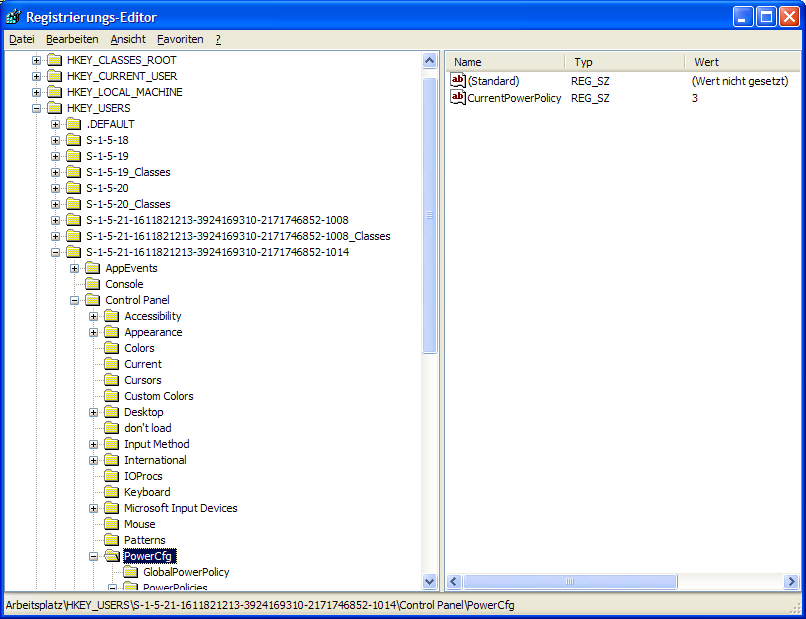
Task: Click the IOProcs folder icon
Action: coord(112,476)
